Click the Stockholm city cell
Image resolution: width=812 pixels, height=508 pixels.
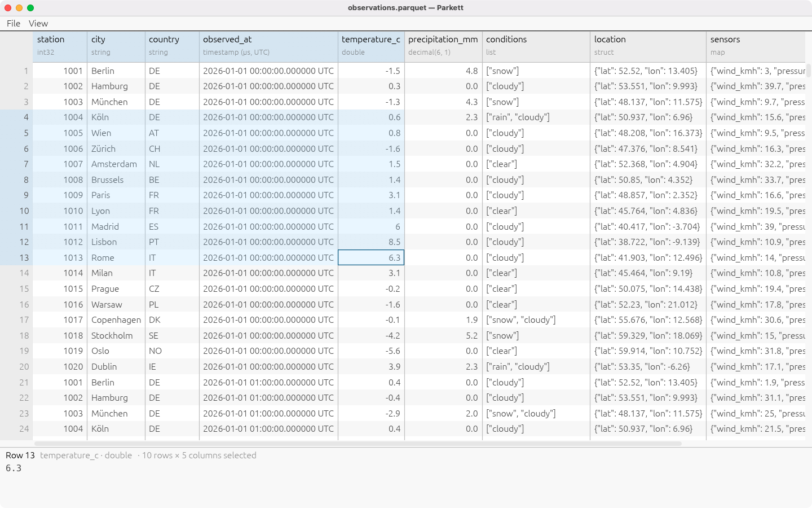pos(116,335)
